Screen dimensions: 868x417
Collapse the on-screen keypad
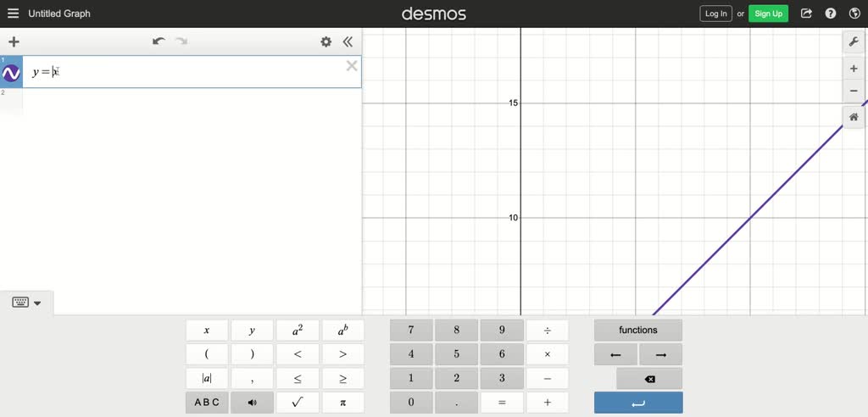26,303
